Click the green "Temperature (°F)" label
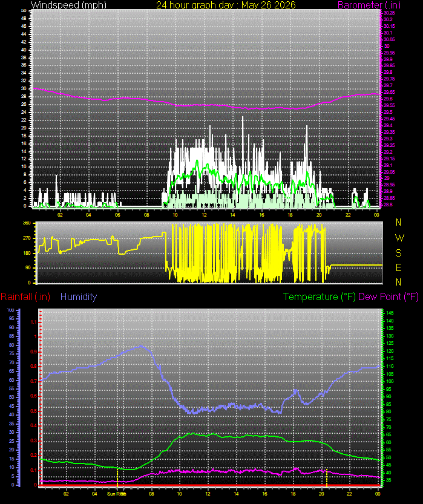 pyautogui.click(x=319, y=296)
